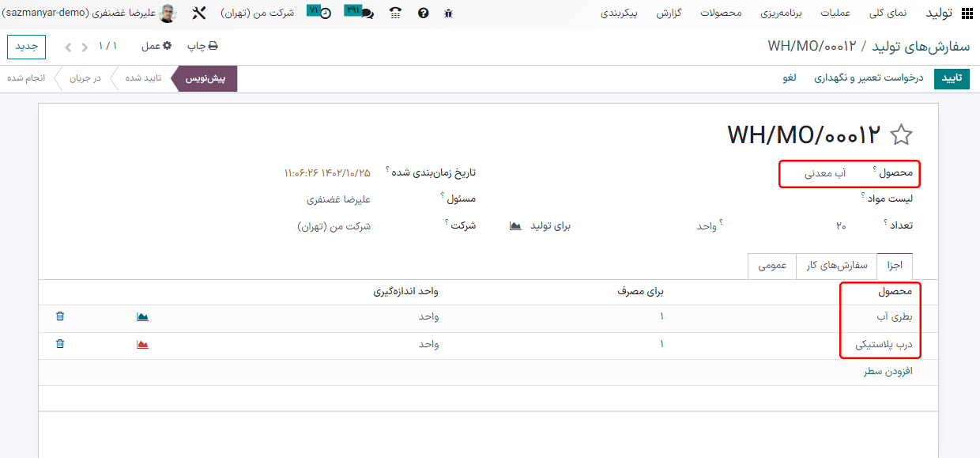The width and height of the screenshot is (980, 458).
Task: Select the انجام شده status stage
Action: [27, 79]
